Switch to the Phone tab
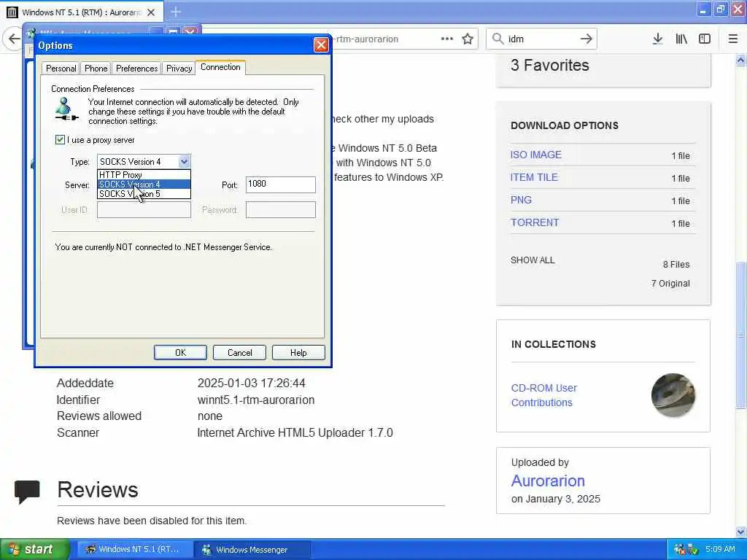Screen dimensions: 747x560 pos(96,68)
